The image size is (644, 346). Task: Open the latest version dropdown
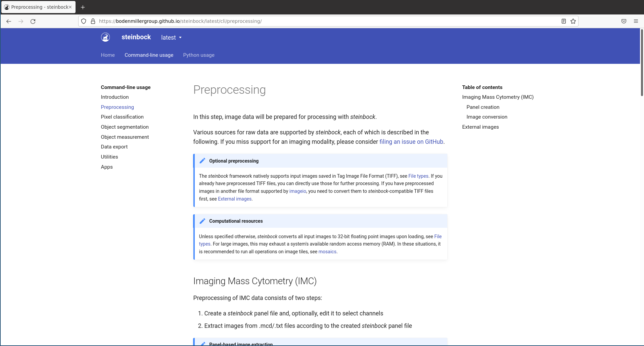[171, 37]
